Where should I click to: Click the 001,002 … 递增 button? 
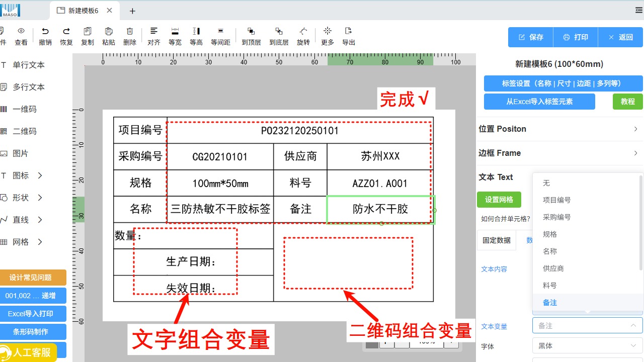pos(33,296)
